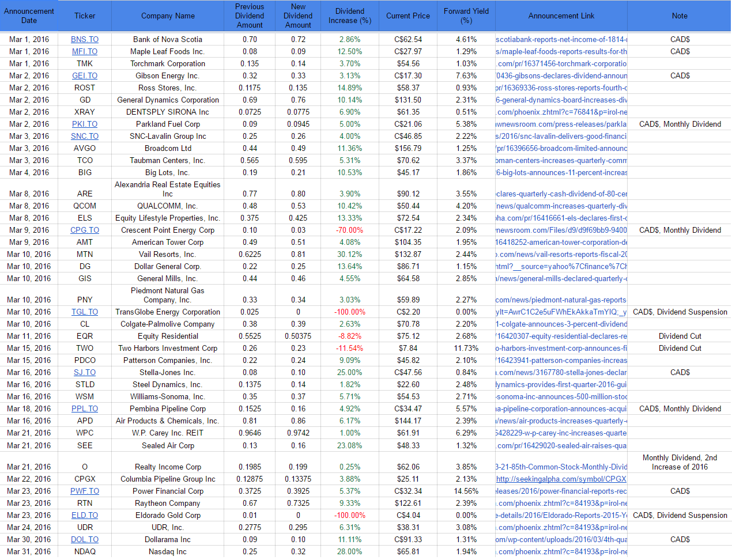Click the 28.00% dividend increase cell
The height and width of the screenshot is (560, 732).
350,551
